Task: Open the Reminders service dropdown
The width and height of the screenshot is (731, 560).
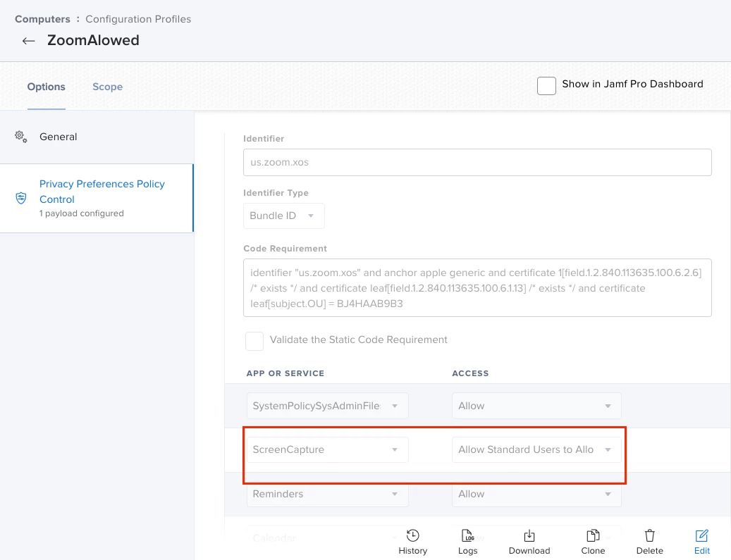Action: [x=327, y=494]
